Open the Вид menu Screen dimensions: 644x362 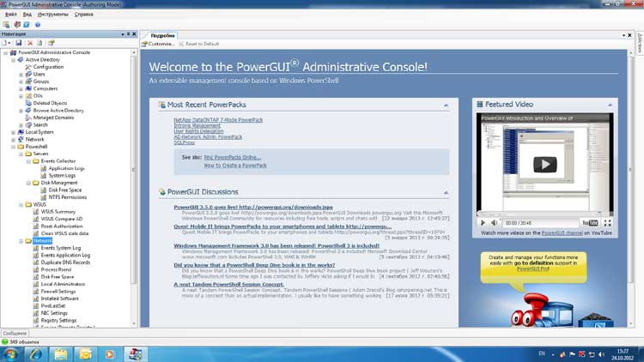[x=27, y=15]
